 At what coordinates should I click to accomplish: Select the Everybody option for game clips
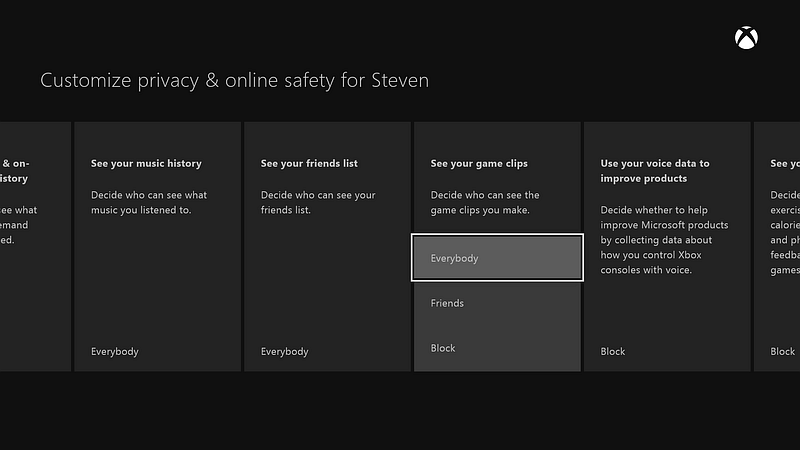click(497, 258)
